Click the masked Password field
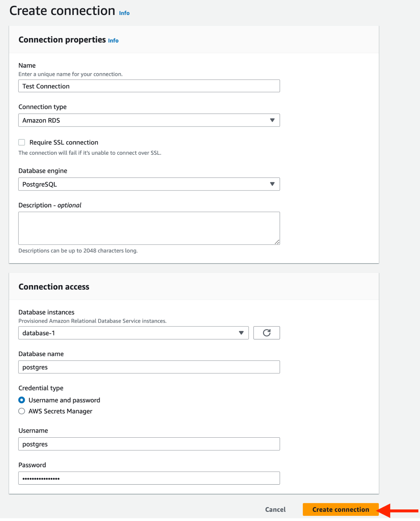Image resolution: width=420 pixels, height=521 pixels. 149,478
